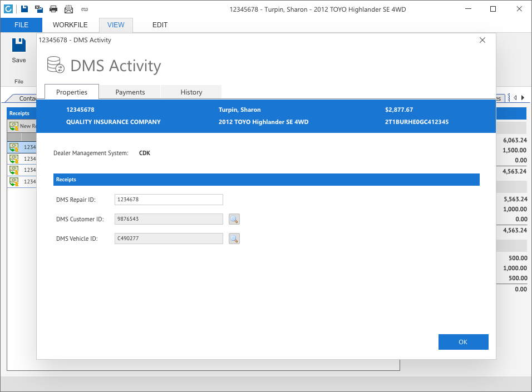This screenshot has width=532, height=392.
Task: Click the DMS Activity database icon
Action: [x=56, y=64]
